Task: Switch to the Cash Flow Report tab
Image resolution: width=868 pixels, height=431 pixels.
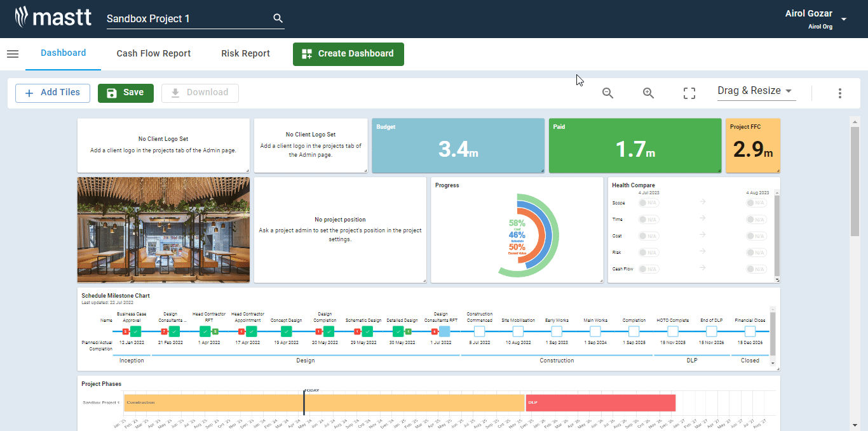Action: coord(153,54)
